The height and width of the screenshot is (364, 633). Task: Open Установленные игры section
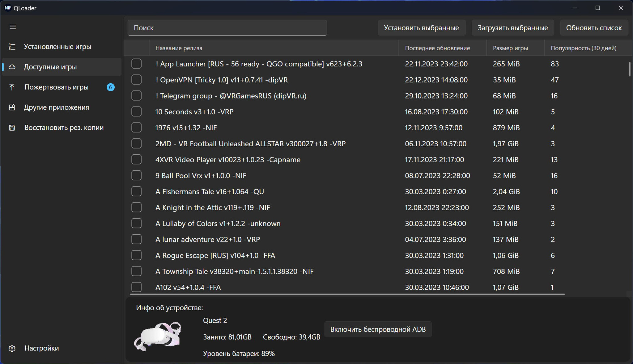(x=62, y=47)
